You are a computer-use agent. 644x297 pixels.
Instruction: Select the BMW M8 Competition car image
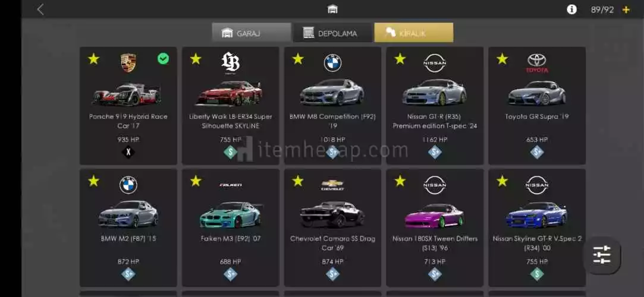[332, 92]
